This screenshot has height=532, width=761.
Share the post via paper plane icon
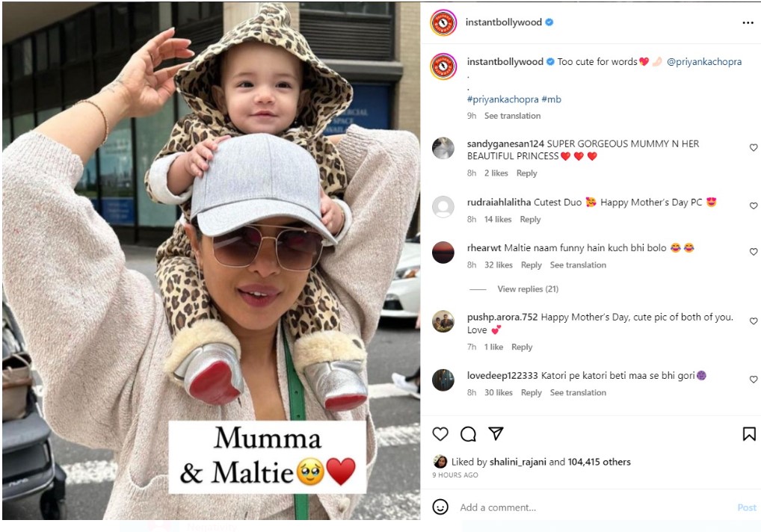496,433
